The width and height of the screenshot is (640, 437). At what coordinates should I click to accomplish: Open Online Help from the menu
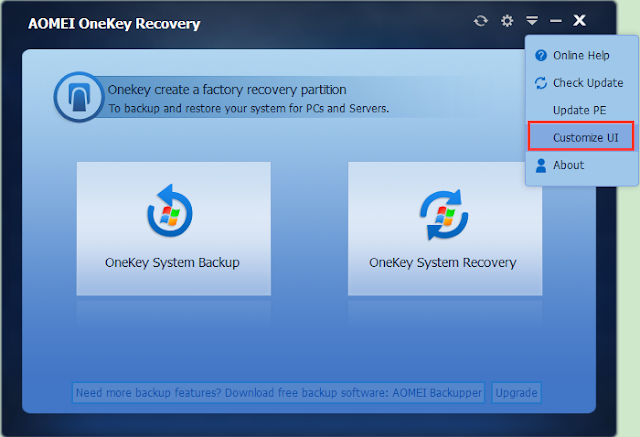pos(582,55)
